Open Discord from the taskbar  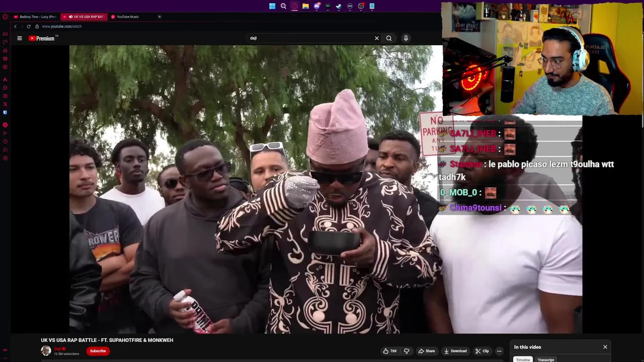(316, 6)
